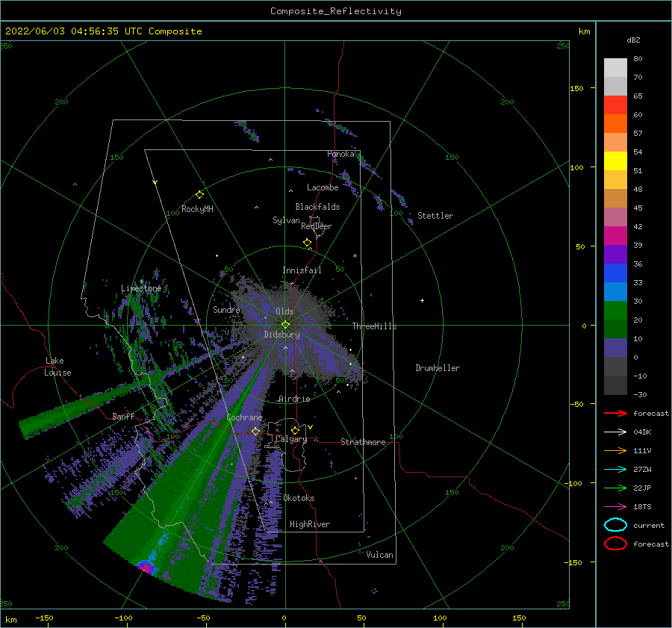Click the 27ZW legend label

tap(642, 470)
